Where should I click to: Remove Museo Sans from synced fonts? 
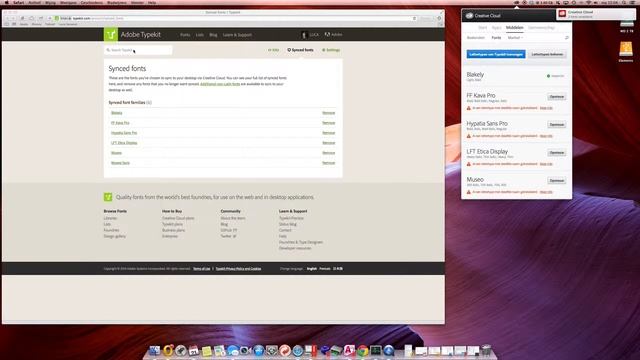pyautogui.click(x=329, y=163)
